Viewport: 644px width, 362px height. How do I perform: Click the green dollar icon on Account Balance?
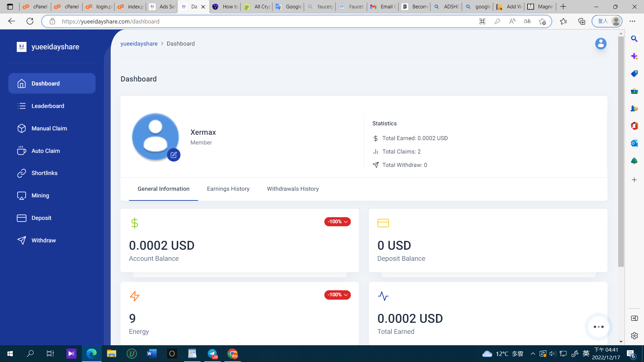point(135,223)
